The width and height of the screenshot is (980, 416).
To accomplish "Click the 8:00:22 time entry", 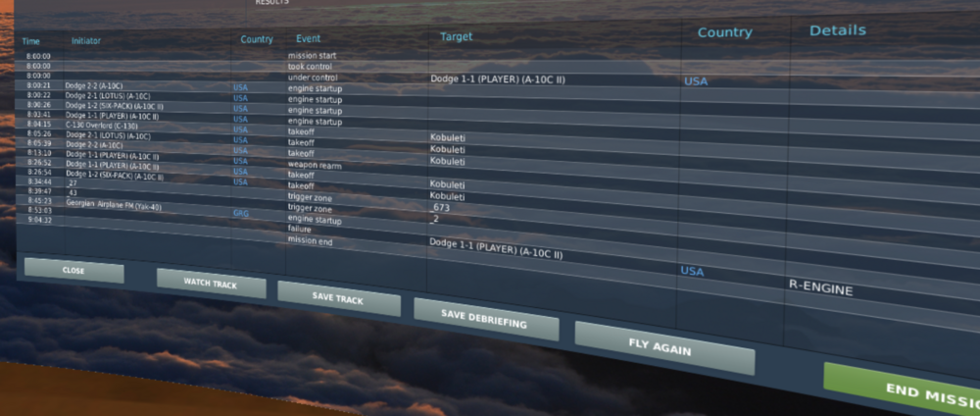I will click(x=39, y=95).
